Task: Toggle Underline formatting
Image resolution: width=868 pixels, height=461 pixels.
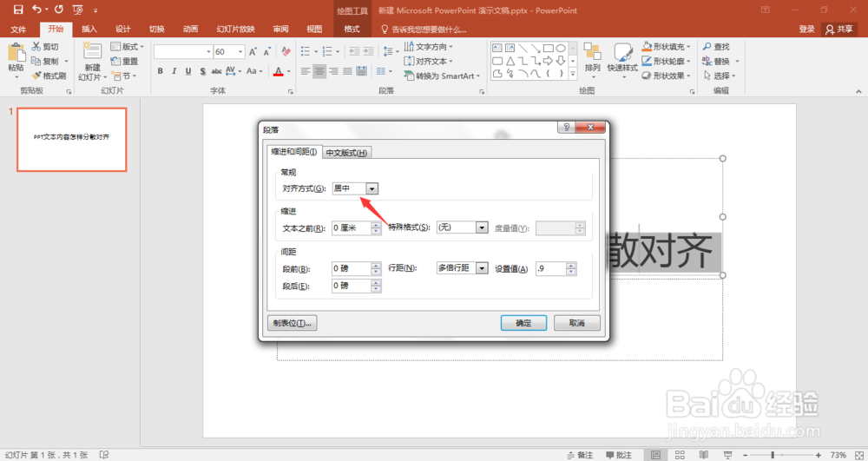Action: pyautogui.click(x=188, y=71)
